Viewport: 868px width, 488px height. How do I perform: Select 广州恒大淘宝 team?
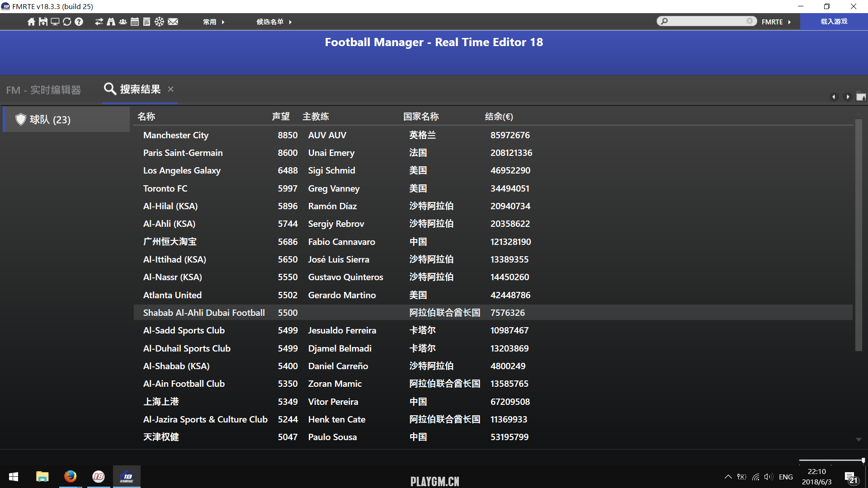coord(170,242)
